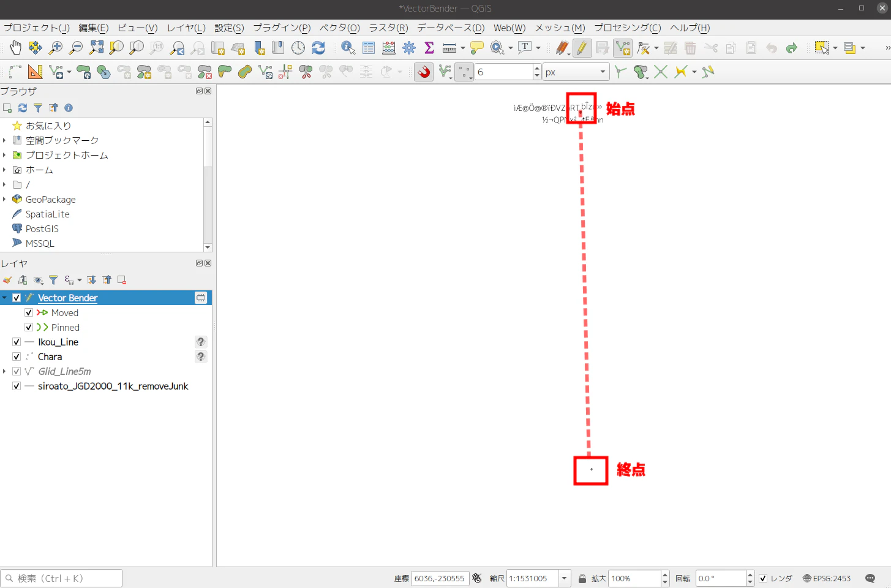Expand the Glid_Line5m layer
Image resolution: width=891 pixels, height=588 pixels.
coord(5,371)
